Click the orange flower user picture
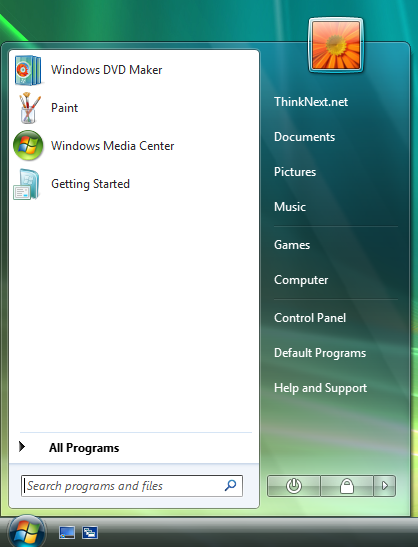Viewport: 418px width, 547px height. (336, 45)
